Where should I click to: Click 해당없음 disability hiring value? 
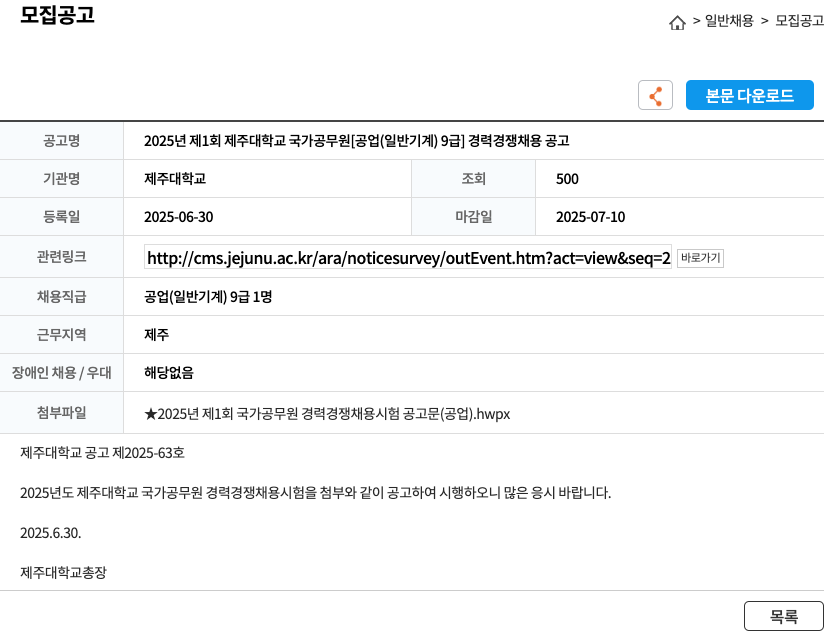point(169,373)
